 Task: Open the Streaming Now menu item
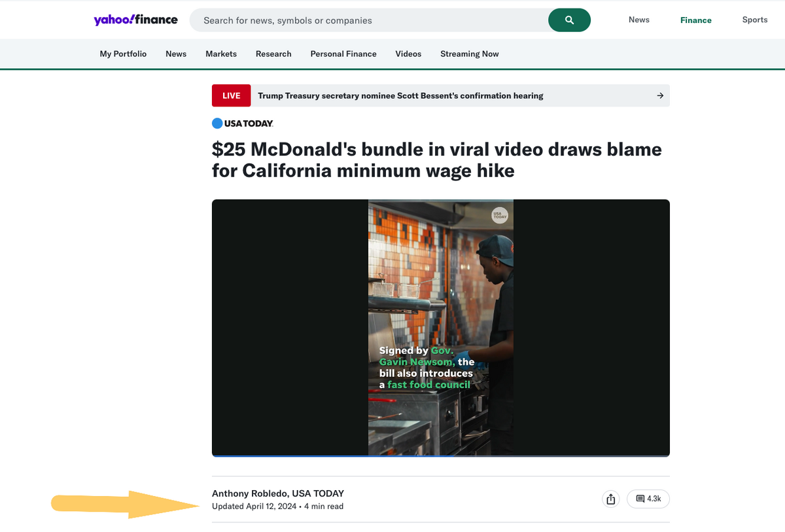click(x=470, y=54)
